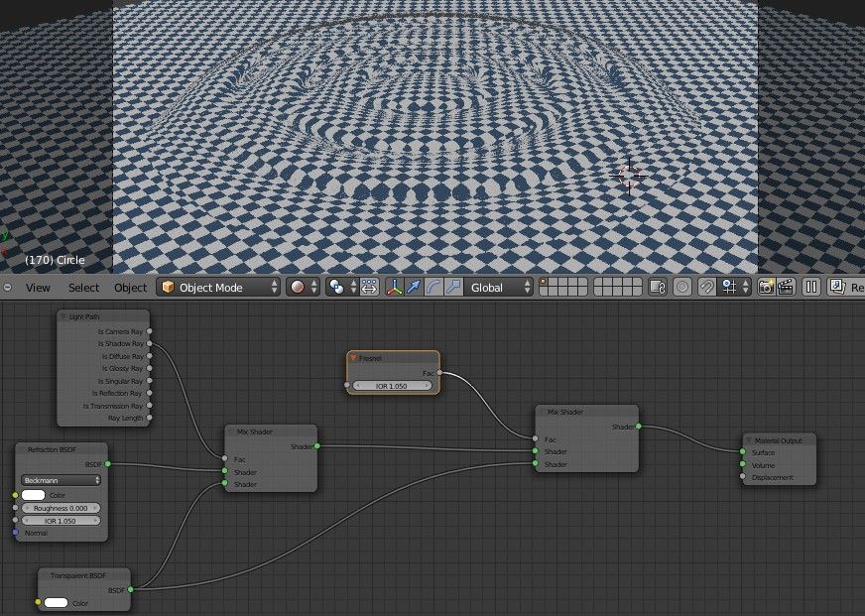Select the rotate manipulator icon
Screen dimensions: 865x616
click(433, 288)
